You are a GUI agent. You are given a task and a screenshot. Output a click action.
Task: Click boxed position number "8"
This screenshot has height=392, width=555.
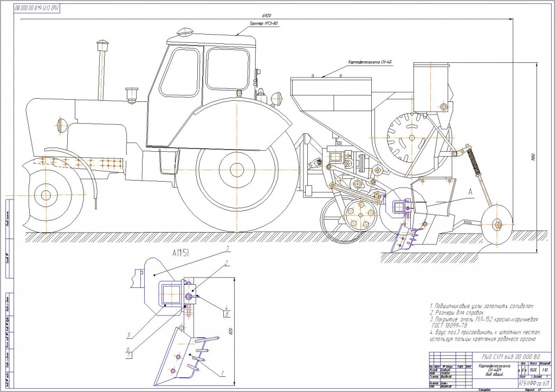click(x=227, y=314)
